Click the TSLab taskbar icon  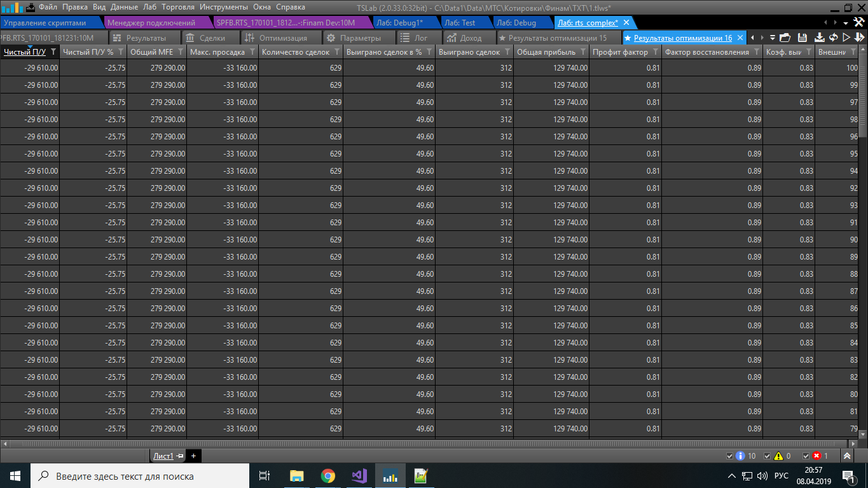tap(390, 475)
